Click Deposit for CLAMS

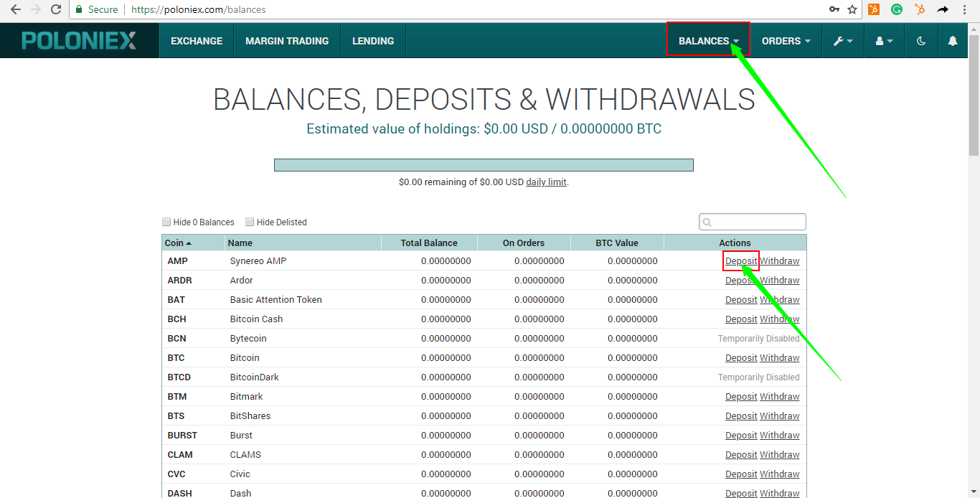pos(741,455)
